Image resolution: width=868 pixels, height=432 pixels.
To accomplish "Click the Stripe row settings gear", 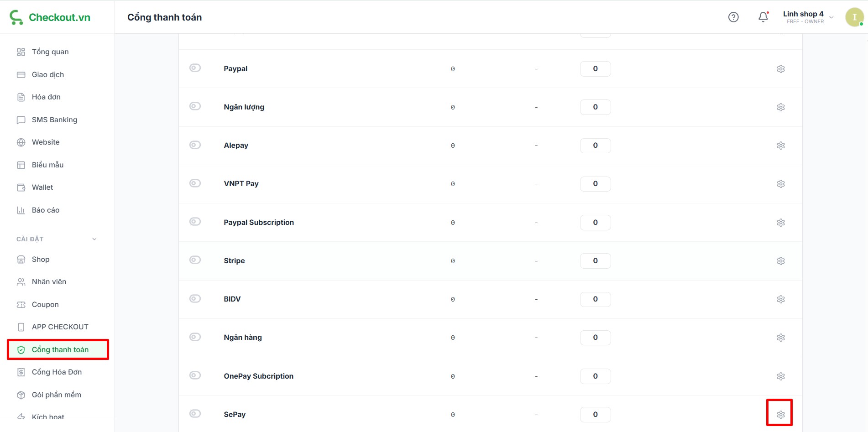I will click(780, 261).
